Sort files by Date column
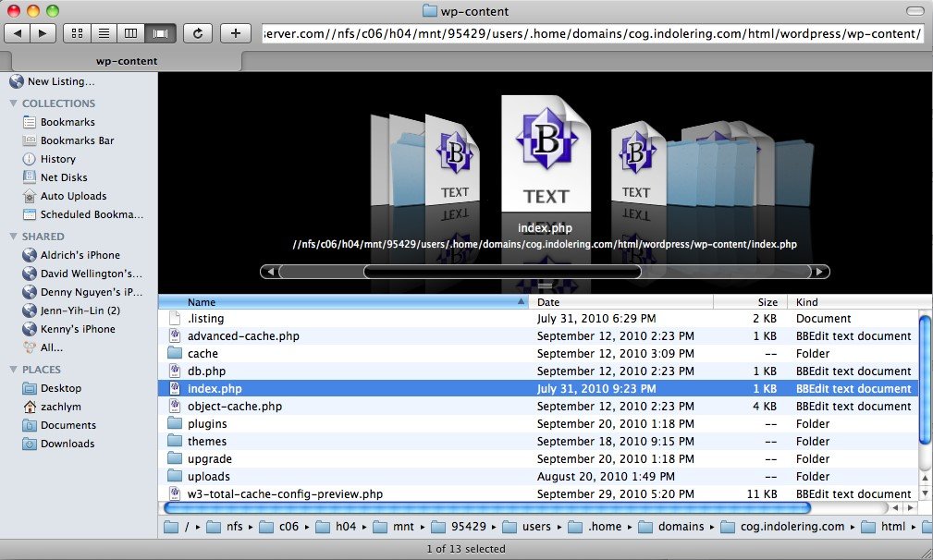Image resolution: width=933 pixels, height=560 pixels. [x=621, y=302]
